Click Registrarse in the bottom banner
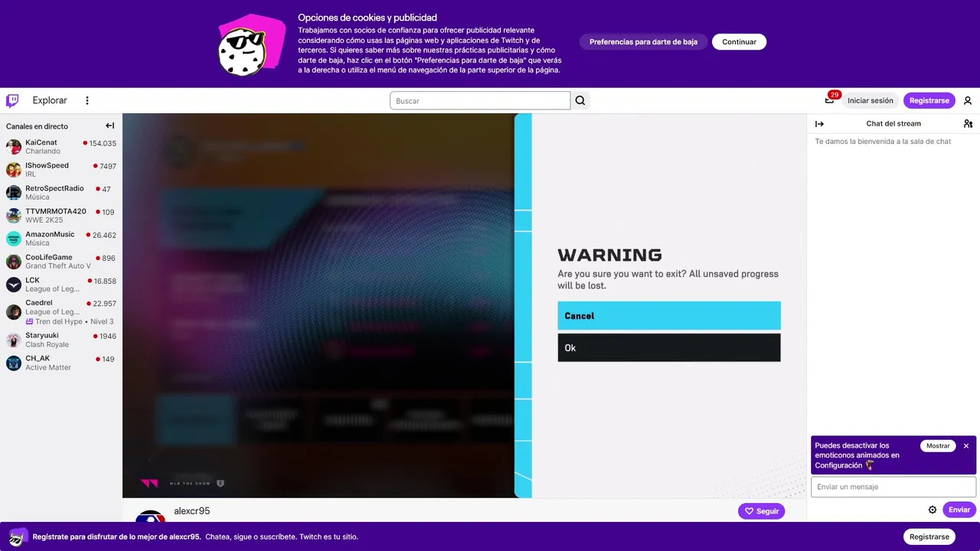Viewport: 980px width, 551px height. 929,536
